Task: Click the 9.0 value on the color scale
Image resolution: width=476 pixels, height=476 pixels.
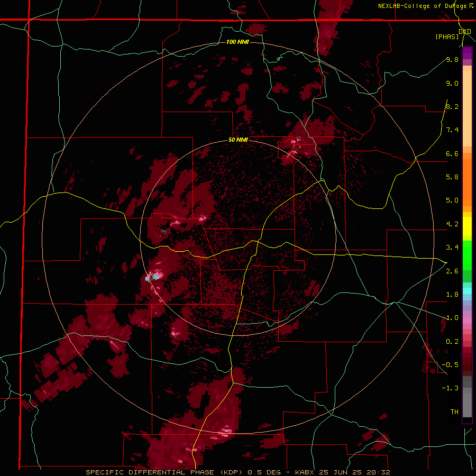Action: 452,83
